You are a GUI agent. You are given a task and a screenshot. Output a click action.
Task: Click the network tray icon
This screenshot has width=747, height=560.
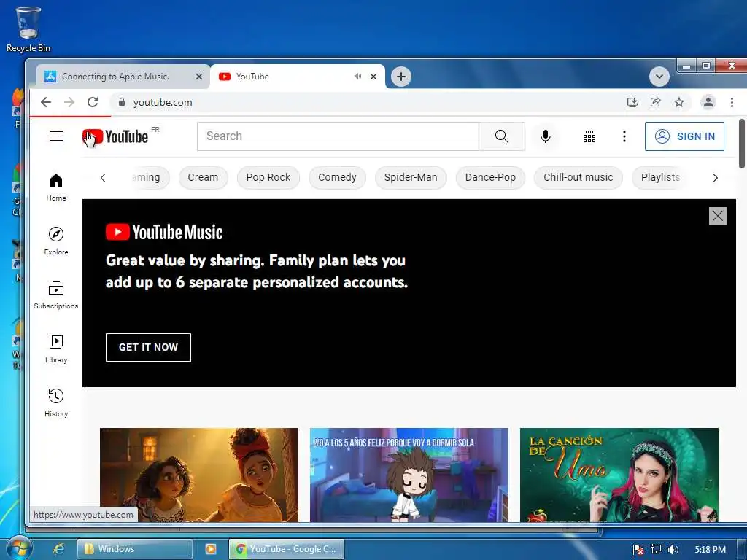coord(656,550)
